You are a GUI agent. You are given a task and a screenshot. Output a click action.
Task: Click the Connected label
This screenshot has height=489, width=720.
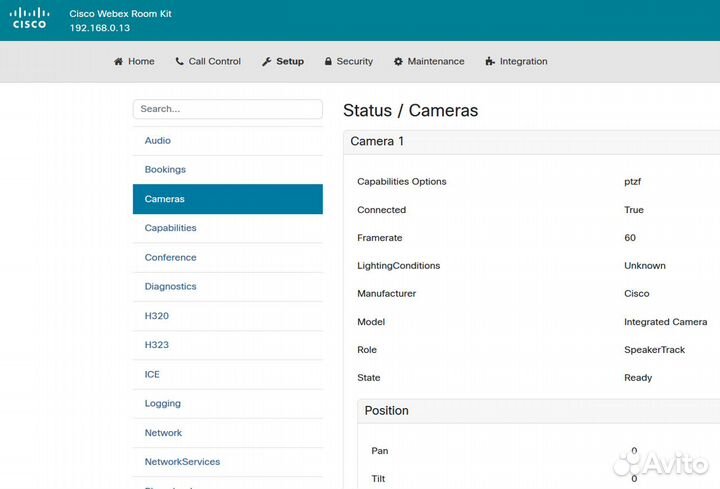click(x=382, y=210)
